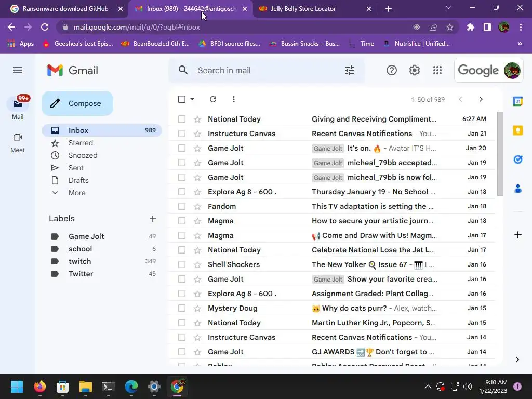Open the school label
The image size is (532, 399).
point(102,249)
